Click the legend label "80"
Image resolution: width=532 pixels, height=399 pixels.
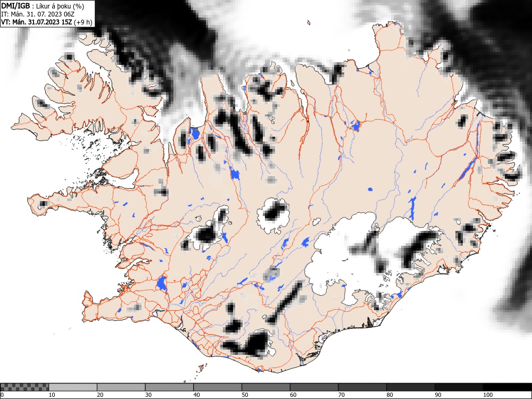[389, 395]
